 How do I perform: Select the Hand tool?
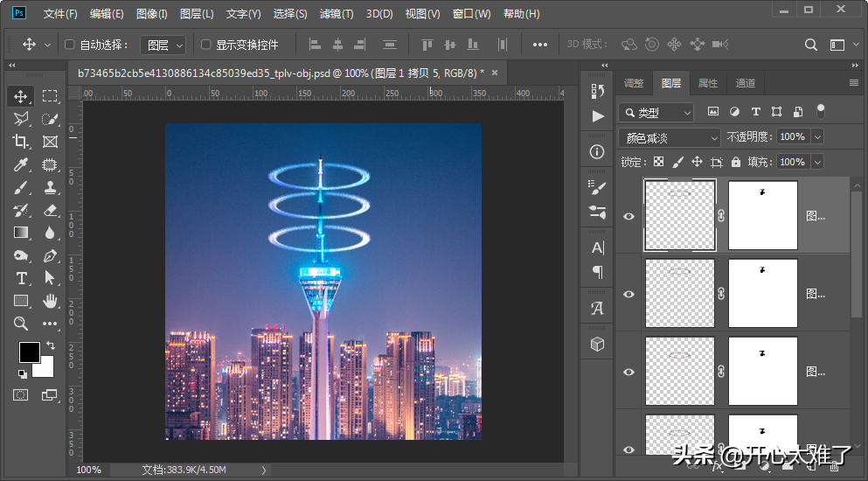tap(50, 300)
